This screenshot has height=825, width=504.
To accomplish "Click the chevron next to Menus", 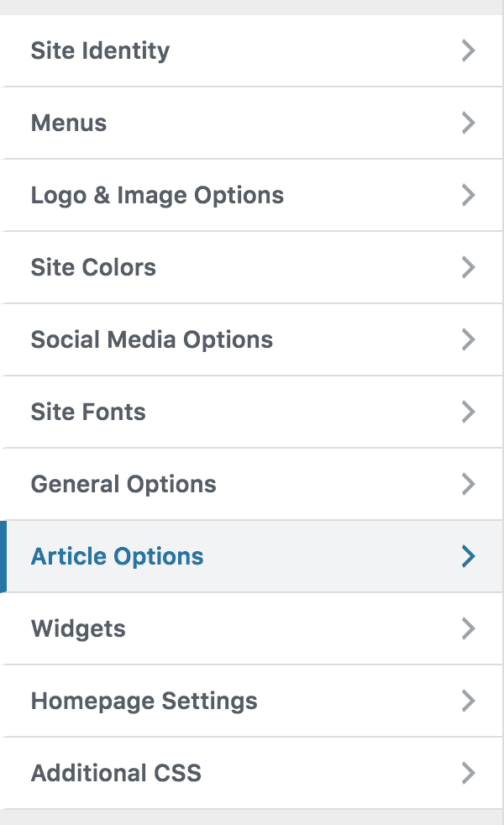I will 468,123.
